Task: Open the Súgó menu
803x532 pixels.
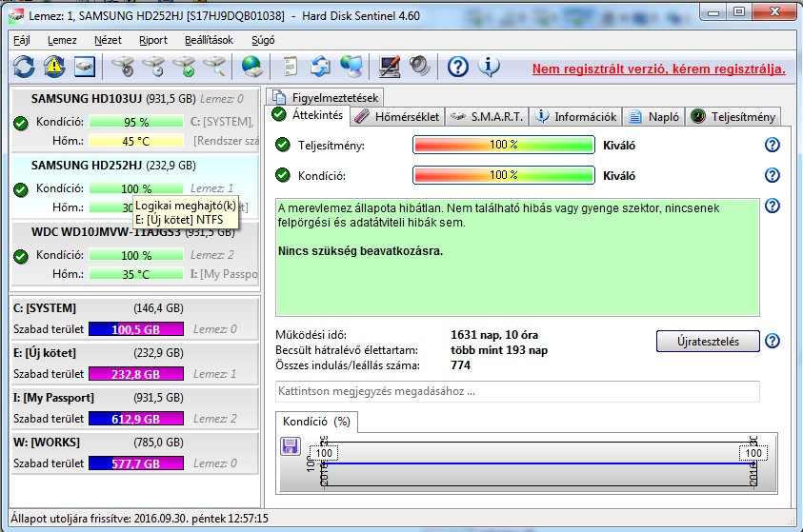Action: coord(263,40)
